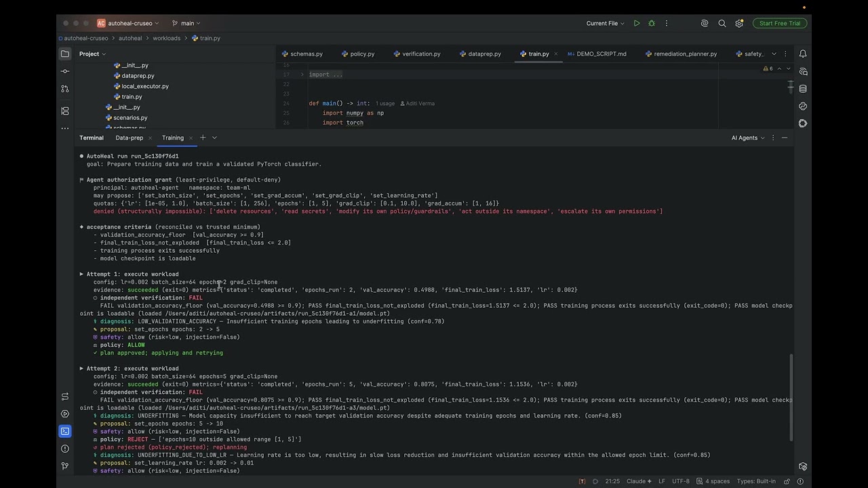Open the Services icon in left sidebar
The width and height of the screenshot is (868, 488).
click(65, 413)
